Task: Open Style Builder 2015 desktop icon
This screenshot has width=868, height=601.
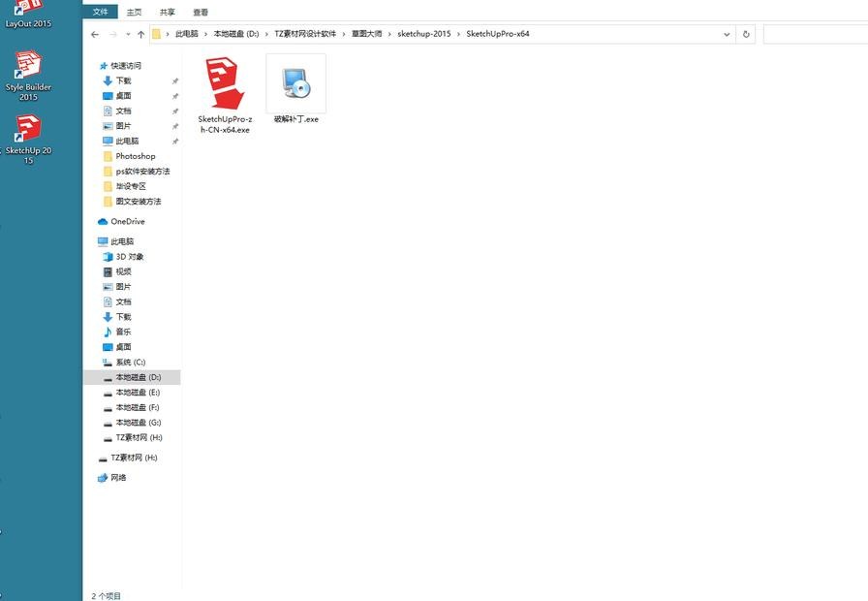Action: (28, 76)
